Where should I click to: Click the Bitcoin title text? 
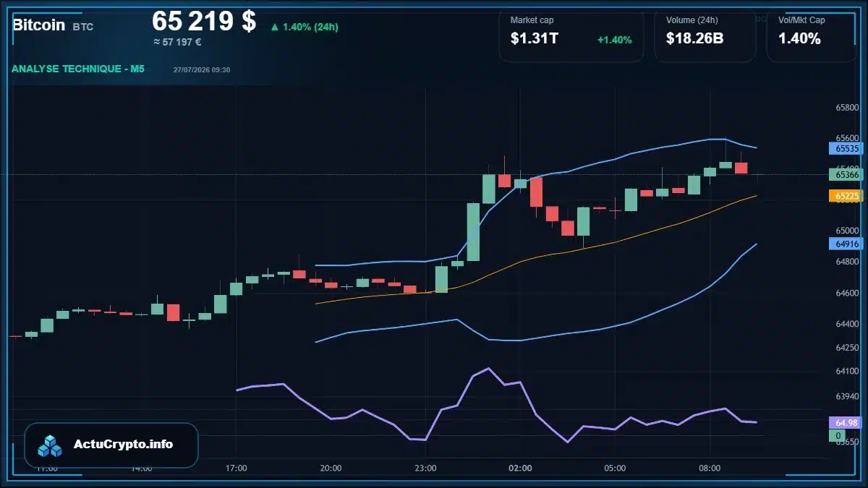[39, 25]
